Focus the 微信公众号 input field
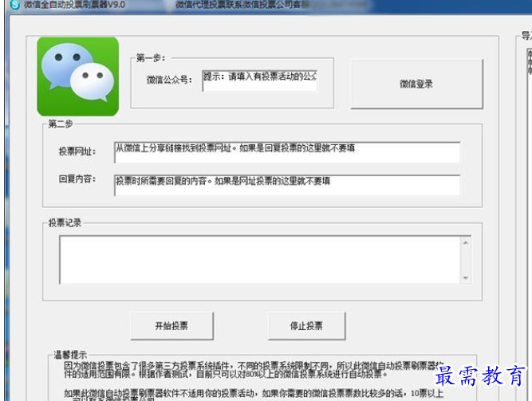 260,81
